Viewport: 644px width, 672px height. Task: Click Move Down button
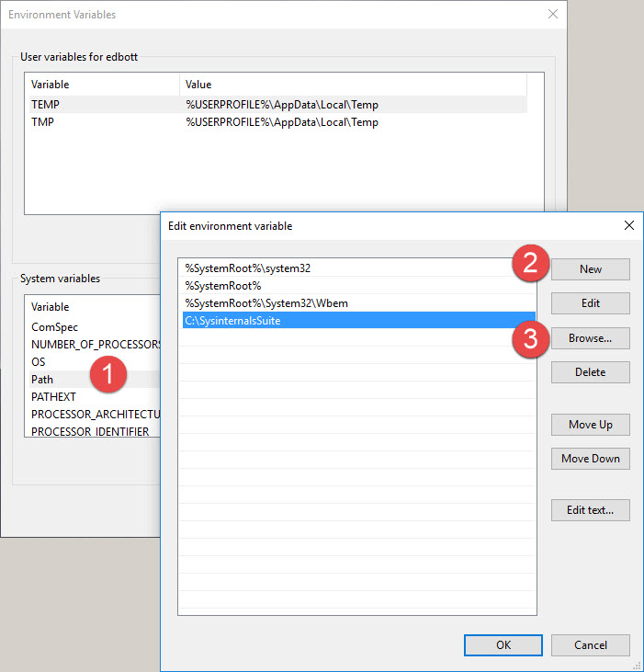590,459
